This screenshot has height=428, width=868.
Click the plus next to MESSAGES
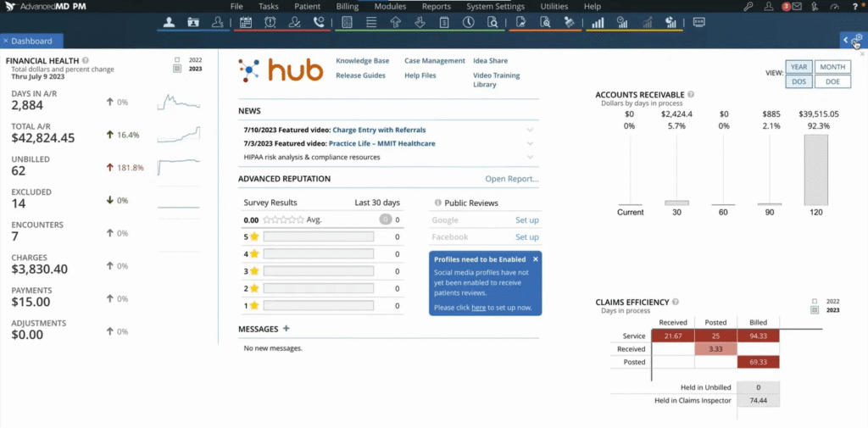[x=287, y=328]
